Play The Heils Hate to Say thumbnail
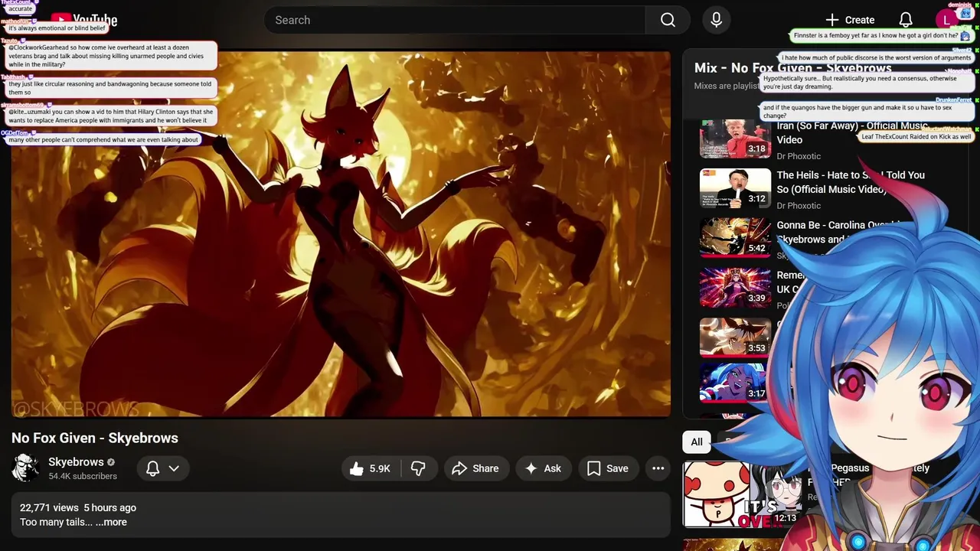 click(735, 188)
